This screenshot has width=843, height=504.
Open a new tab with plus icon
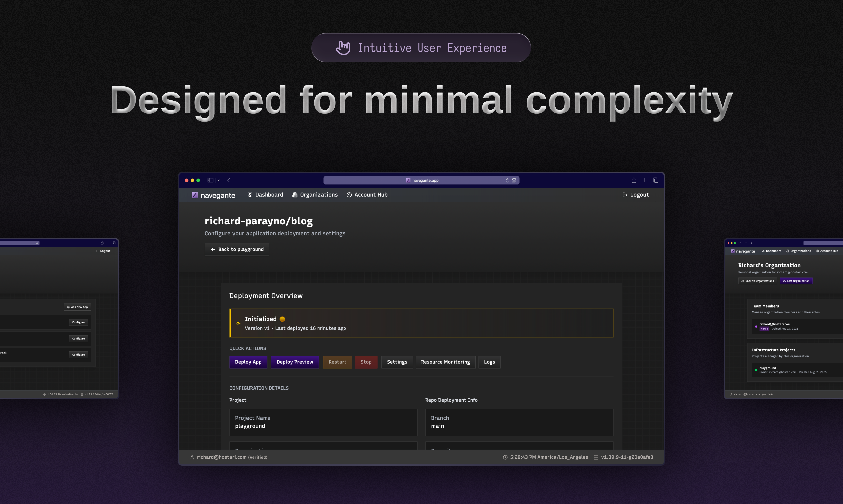[x=645, y=180]
